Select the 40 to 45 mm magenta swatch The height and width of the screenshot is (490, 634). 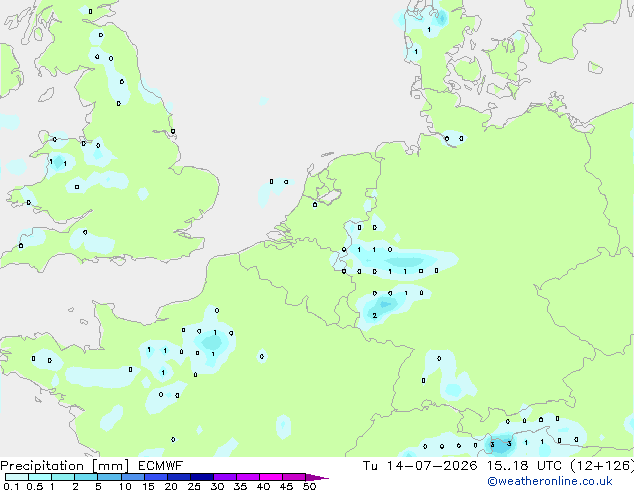(271, 477)
